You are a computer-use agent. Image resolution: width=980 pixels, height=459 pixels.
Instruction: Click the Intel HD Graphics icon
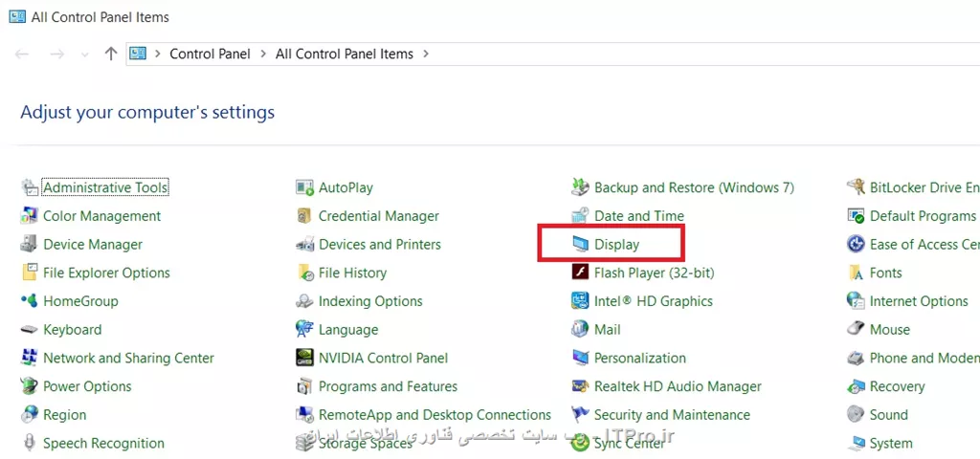581,301
